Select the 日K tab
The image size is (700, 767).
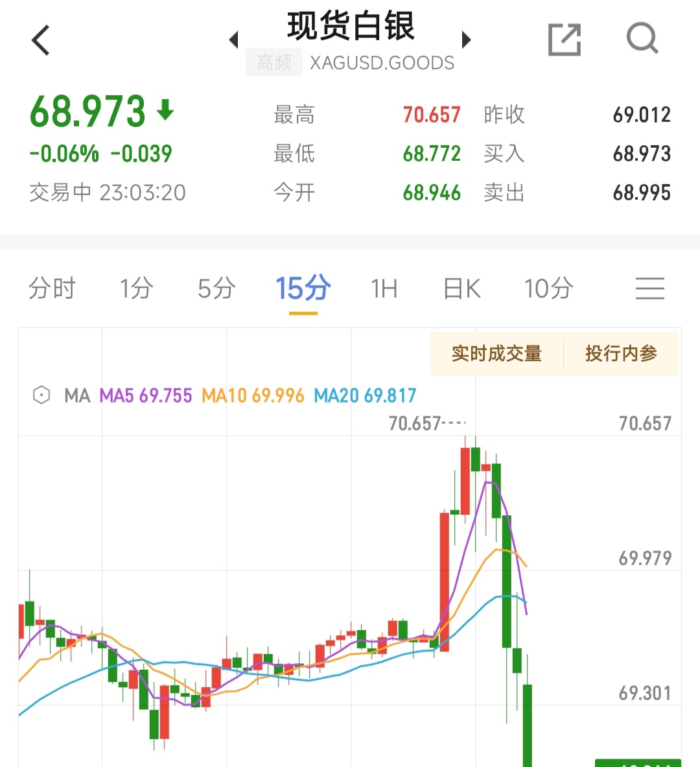pyautogui.click(x=461, y=288)
